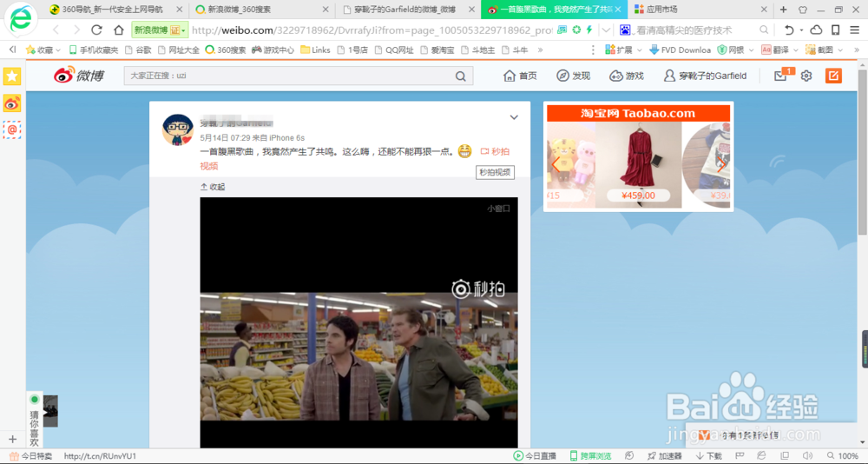This screenshot has width=868, height=464.
Task: Click the Taobao.com banner header
Action: (638, 114)
